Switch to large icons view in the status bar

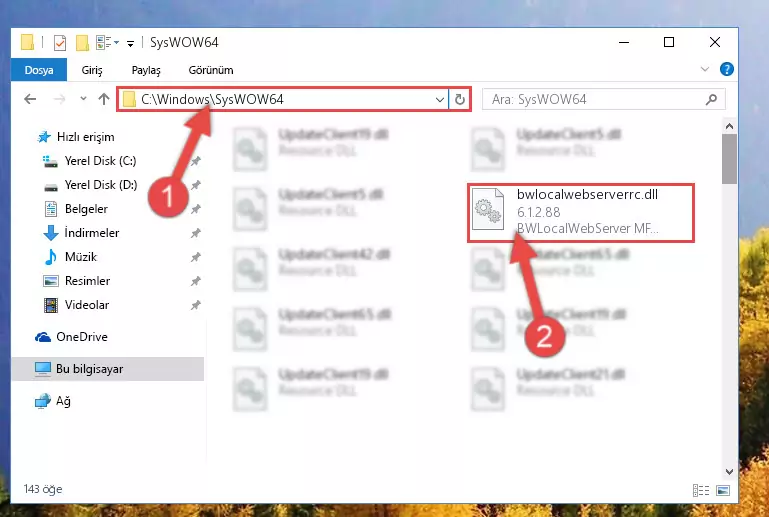(723, 490)
